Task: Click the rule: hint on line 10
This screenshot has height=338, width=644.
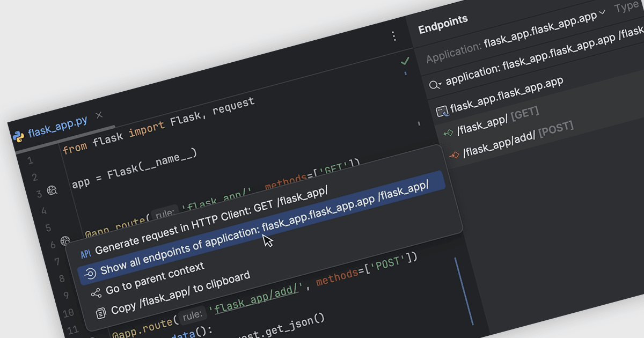Action: pos(192,315)
